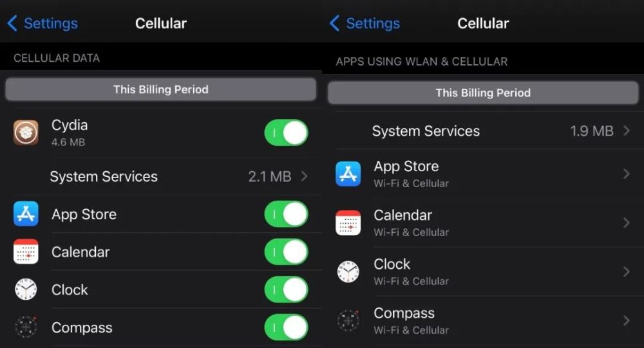Viewport: 644px width, 348px height.
Task: Tap the Clock icon in left screen
Action: (26, 289)
